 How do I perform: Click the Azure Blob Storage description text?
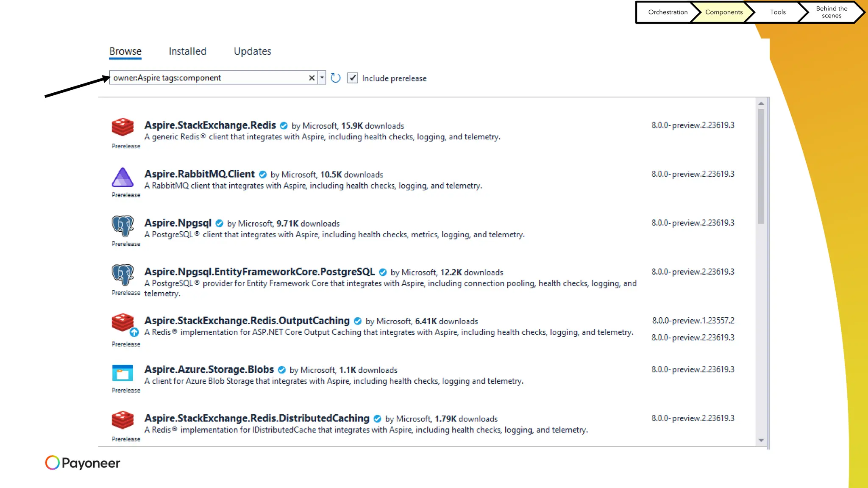334,381
